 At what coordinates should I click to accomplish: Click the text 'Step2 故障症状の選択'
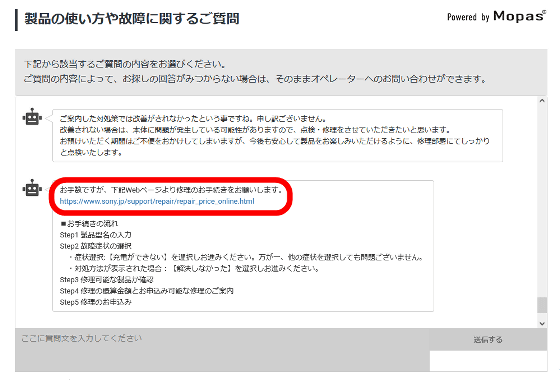95,246
